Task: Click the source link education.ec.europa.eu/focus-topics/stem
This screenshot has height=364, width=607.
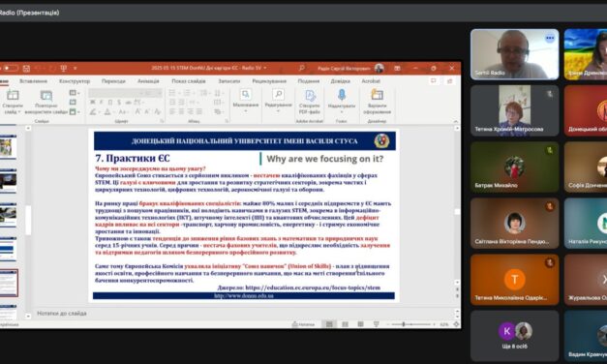Action: 313,288
